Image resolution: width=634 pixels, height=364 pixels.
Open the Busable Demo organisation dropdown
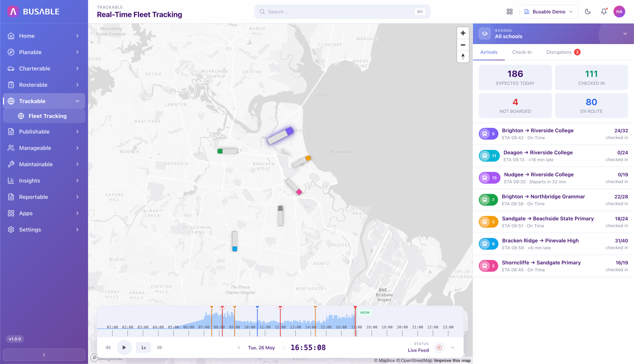(549, 12)
